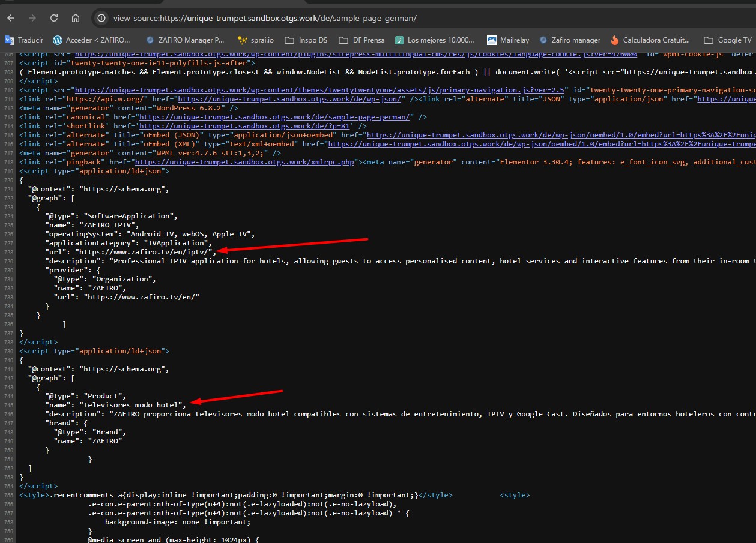Open the browser home page
Image resolution: width=756 pixels, height=543 pixels.
(x=76, y=18)
